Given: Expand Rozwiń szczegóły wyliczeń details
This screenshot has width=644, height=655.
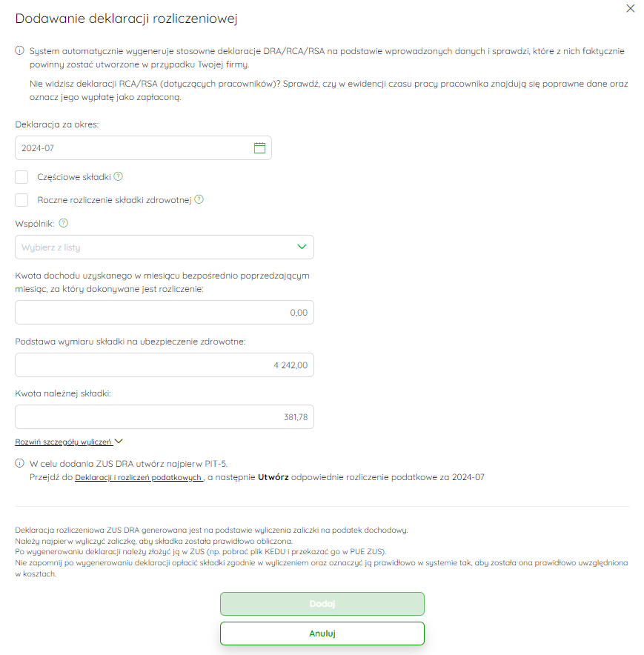Looking at the screenshot, I should tap(64, 442).
